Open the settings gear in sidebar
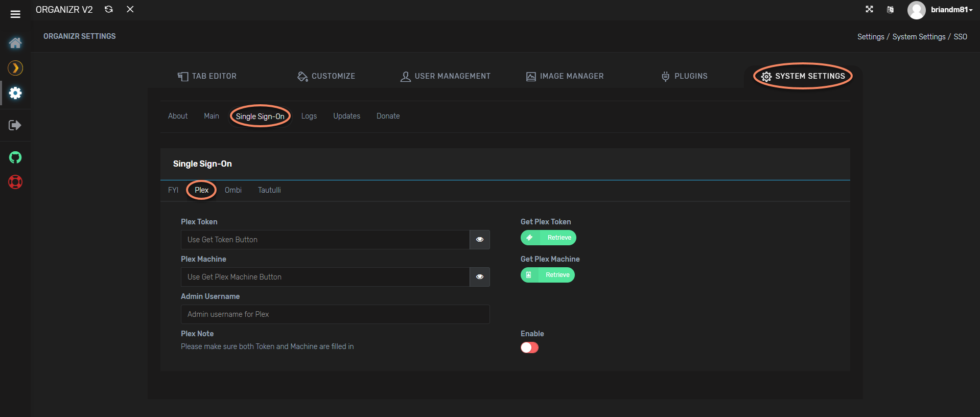Image resolution: width=980 pixels, height=417 pixels. (15, 93)
